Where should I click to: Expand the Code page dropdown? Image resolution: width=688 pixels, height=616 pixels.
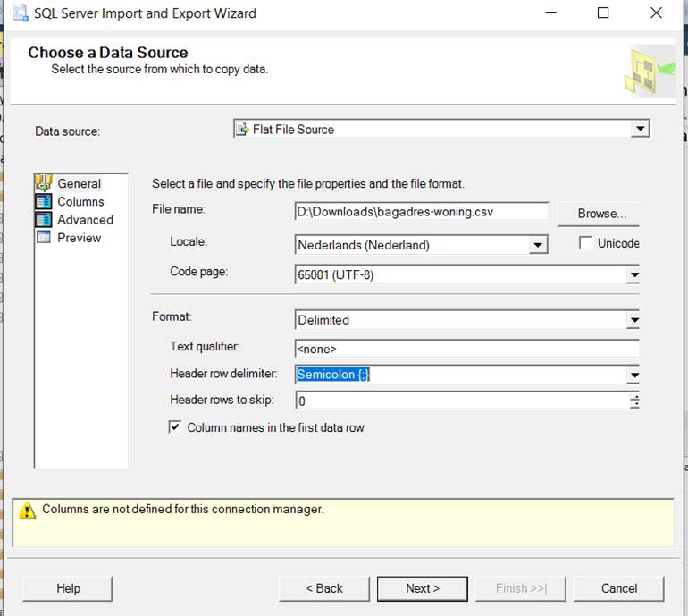(633, 274)
